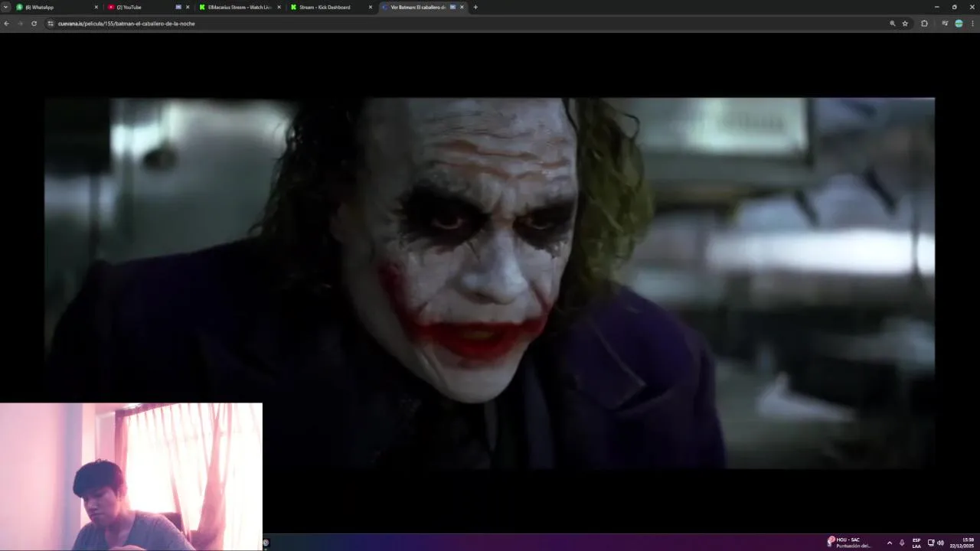Screen dimensions: 980x551
Task: Close the WhatsApp tab
Action: [96, 7]
